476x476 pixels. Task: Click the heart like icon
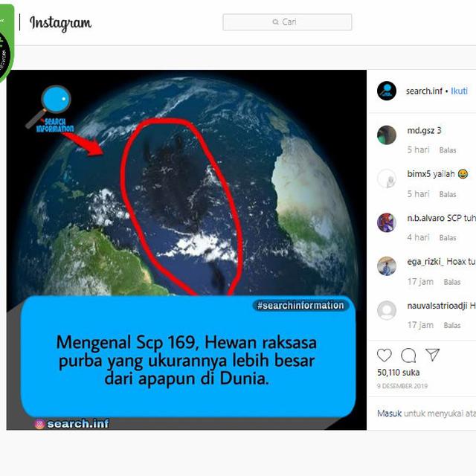pyautogui.click(x=384, y=356)
